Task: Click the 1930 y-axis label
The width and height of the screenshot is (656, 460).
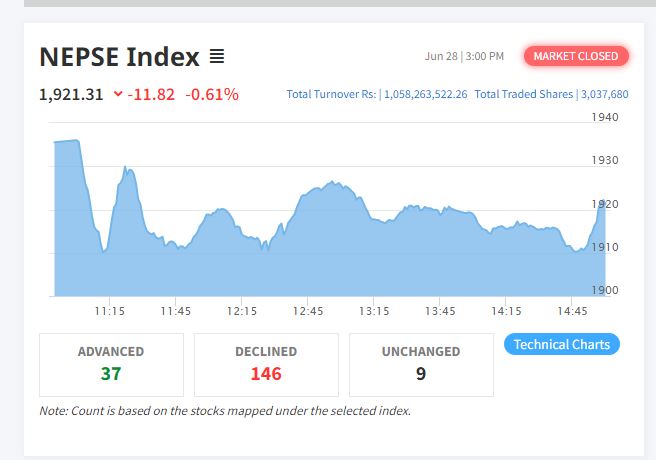Action: [605, 160]
